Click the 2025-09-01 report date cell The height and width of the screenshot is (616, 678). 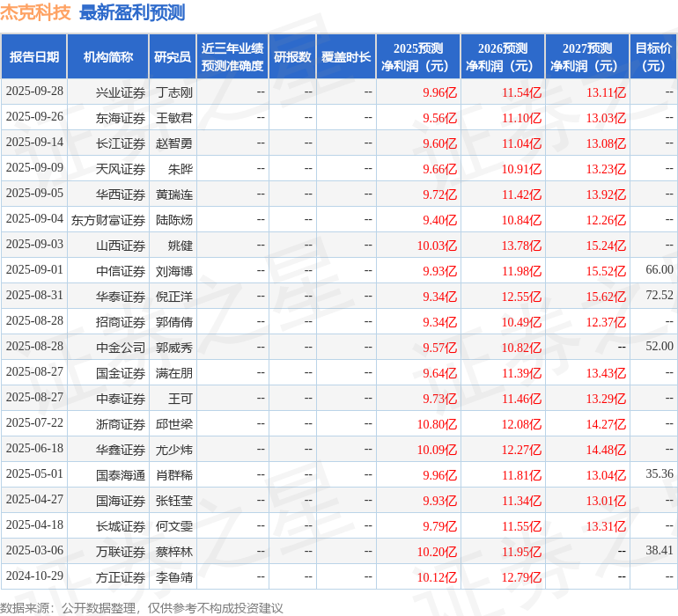tap(34, 270)
